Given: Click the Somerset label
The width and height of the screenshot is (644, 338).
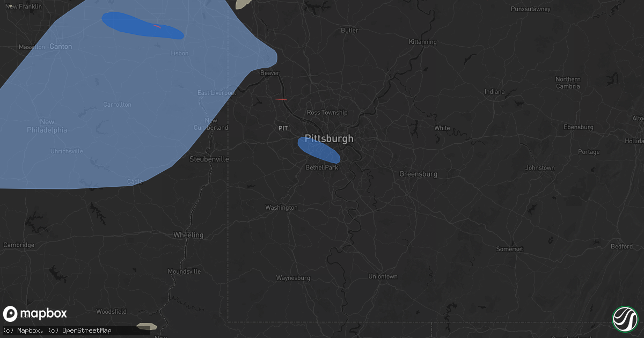Looking at the screenshot, I should 509,249.
